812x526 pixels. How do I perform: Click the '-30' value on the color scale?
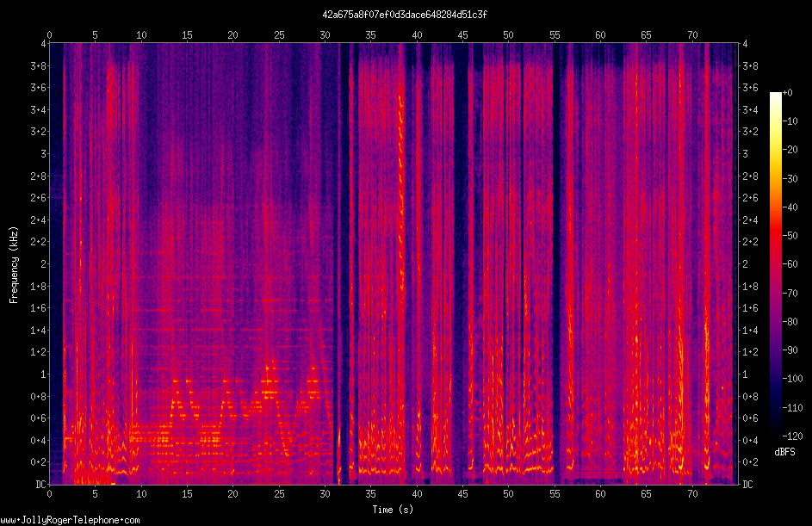(790, 178)
